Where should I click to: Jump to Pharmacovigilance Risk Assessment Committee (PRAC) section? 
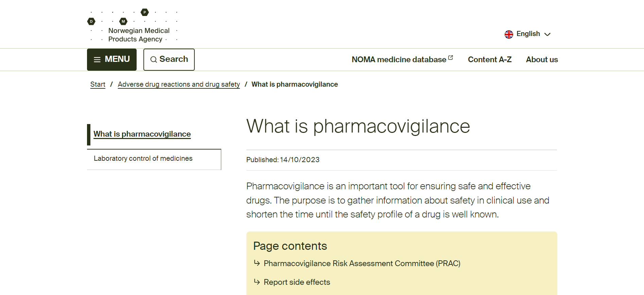click(362, 263)
